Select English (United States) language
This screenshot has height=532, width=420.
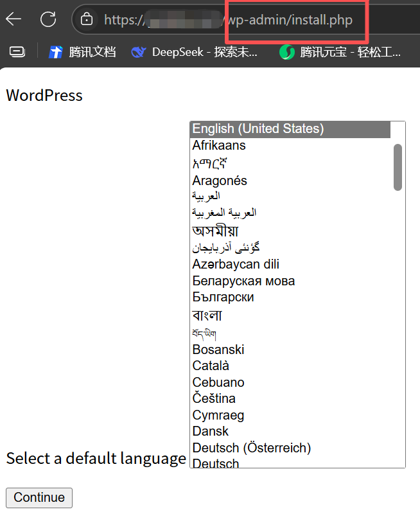[x=290, y=129]
